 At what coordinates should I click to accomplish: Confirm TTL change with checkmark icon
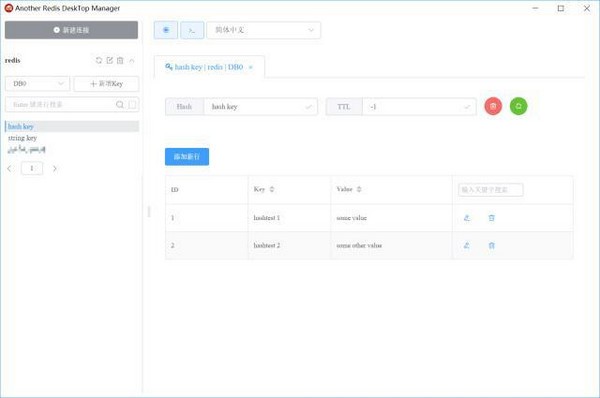tap(467, 107)
